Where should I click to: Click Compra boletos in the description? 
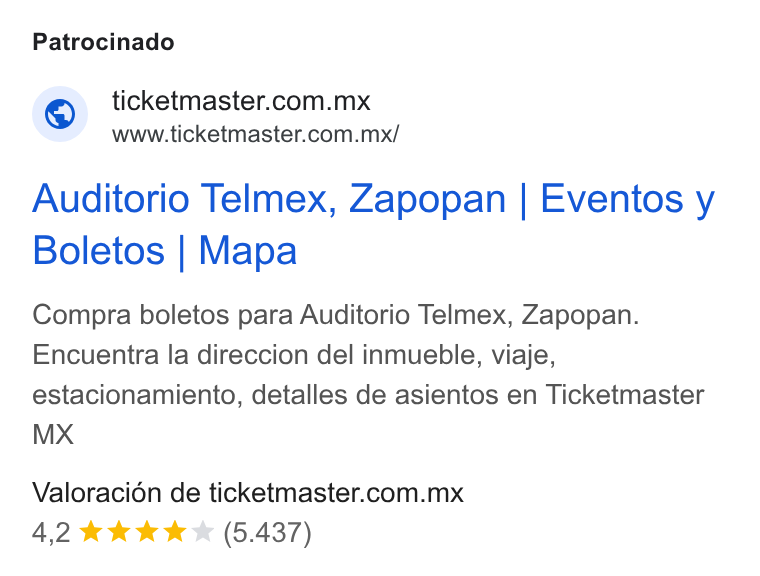[x=130, y=315]
